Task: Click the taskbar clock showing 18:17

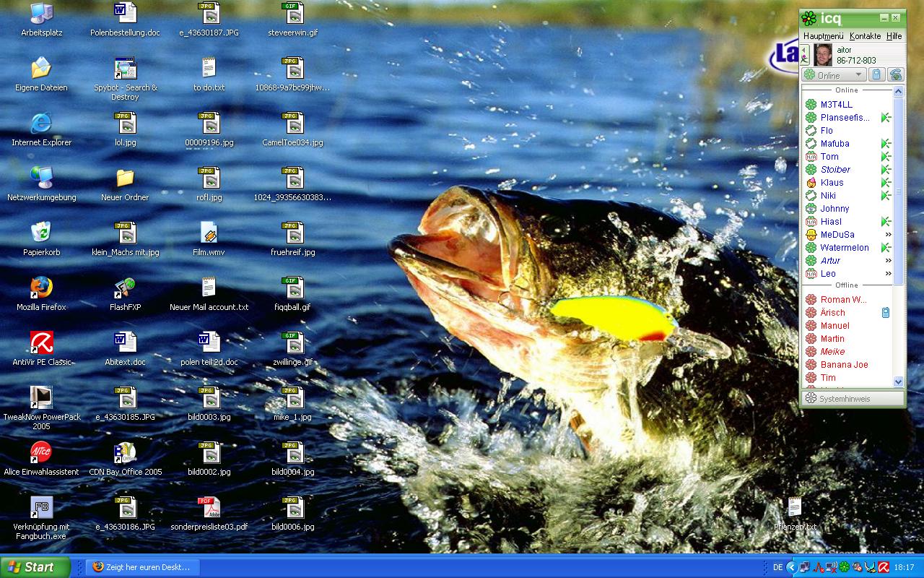Action: tap(904, 567)
